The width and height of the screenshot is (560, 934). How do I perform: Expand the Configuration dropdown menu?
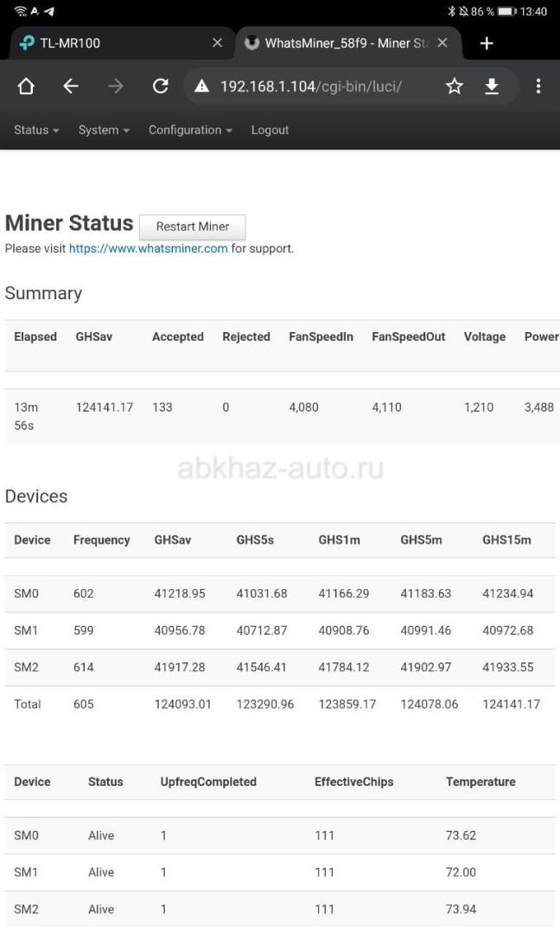190,130
